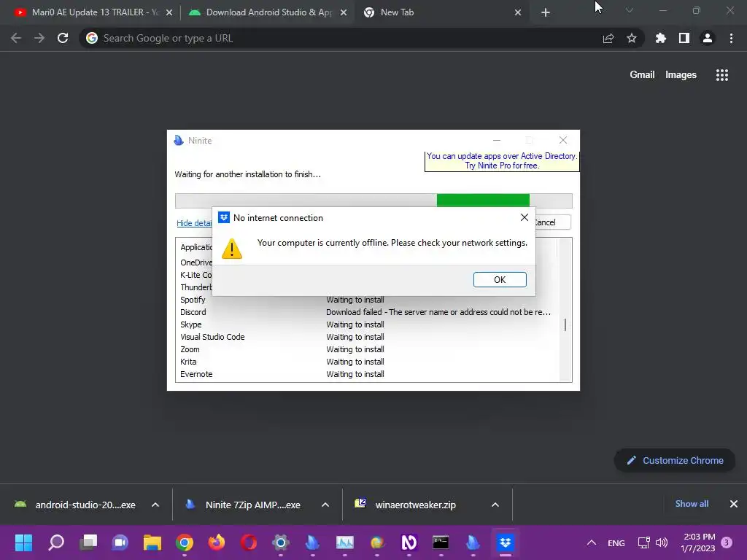Open the command prompt taskbar icon
Screen dimensions: 747x560
(441, 542)
